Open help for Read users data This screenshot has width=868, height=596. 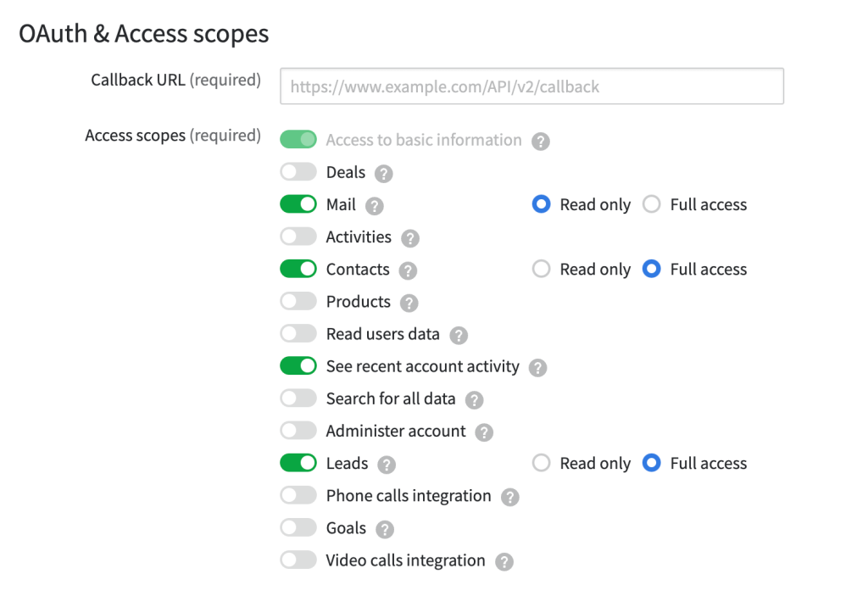(459, 335)
